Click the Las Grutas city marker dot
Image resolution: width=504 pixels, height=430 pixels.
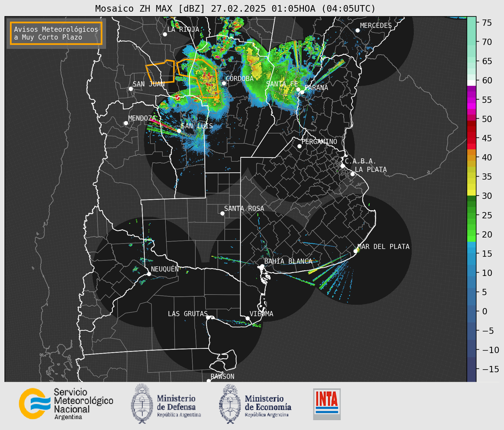[208, 317]
